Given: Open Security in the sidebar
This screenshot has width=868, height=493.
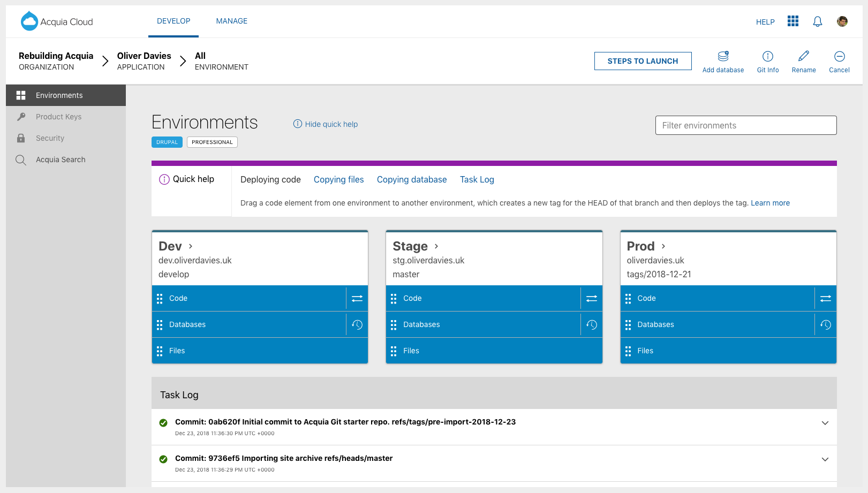Looking at the screenshot, I should point(50,138).
